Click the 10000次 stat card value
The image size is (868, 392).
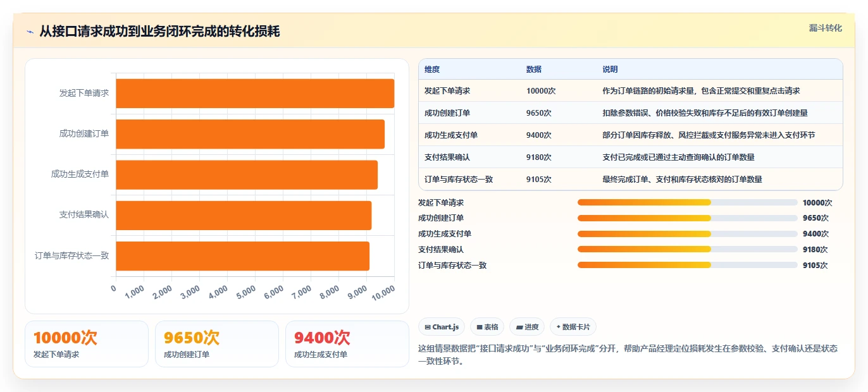point(66,338)
